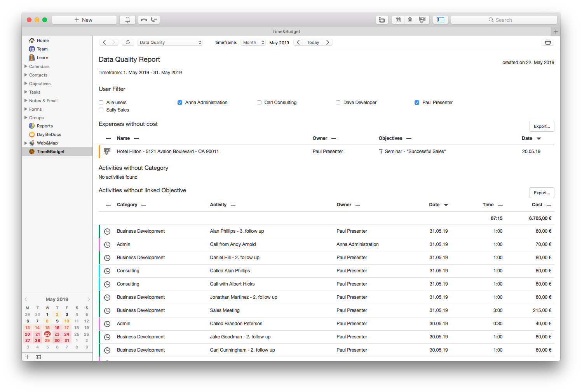The width and height of the screenshot is (582, 392).
Task: Add a new tab with plus button
Action: [x=556, y=31]
